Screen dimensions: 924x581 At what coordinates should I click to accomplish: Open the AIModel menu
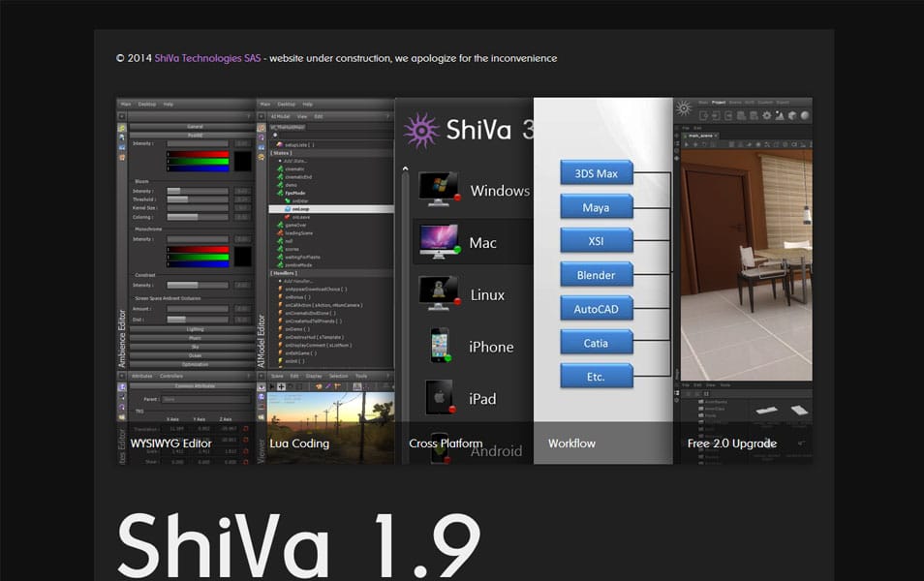coord(281,116)
